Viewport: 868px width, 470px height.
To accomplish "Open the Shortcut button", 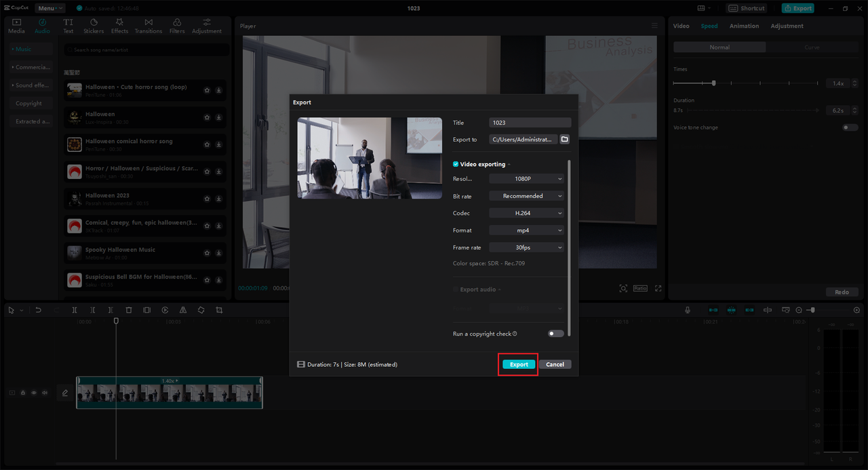I will coord(746,8).
